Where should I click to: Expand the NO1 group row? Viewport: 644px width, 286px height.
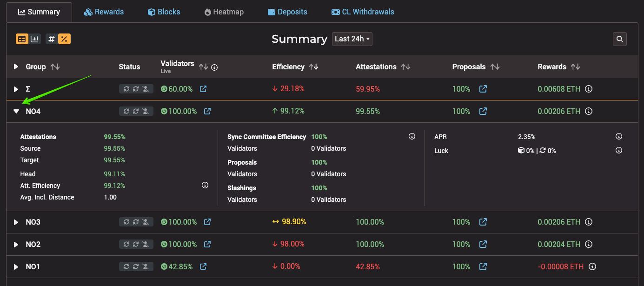pyautogui.click(x=16, y=267)
